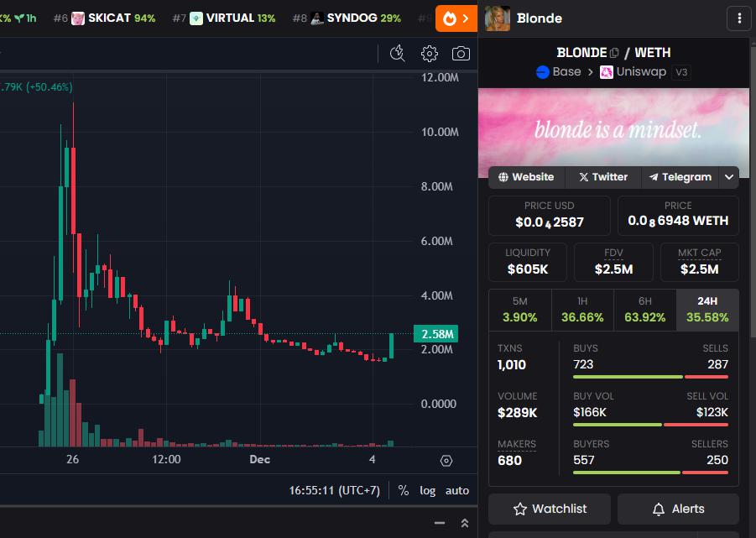756x538 pixels.
Task: Click the TXNS 1,010 value
Action: [512, 365]
